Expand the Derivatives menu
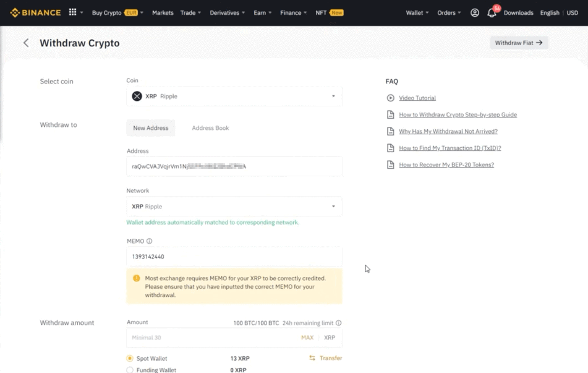588x373 pixels. tap(228, 13)
